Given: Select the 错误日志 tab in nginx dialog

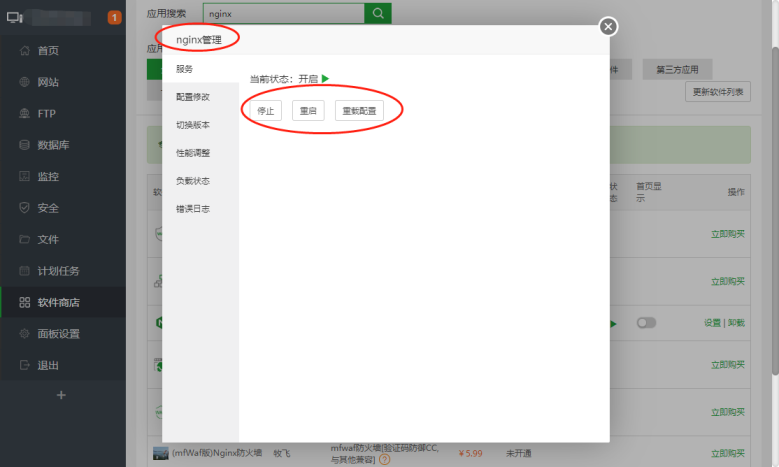Looking at the screenshot, I should [x=200, y=209].
